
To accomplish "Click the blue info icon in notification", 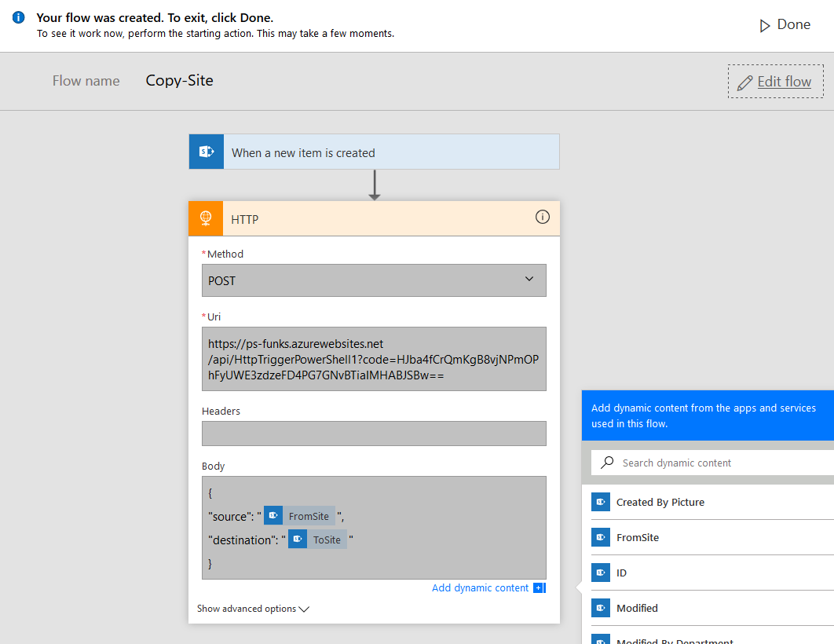I will [x=19, y=17].
